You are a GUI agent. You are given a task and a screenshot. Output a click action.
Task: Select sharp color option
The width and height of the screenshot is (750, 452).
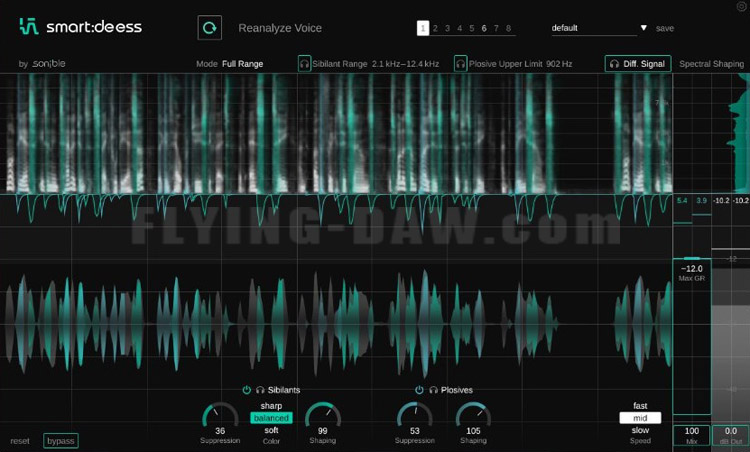coord(271,406)
